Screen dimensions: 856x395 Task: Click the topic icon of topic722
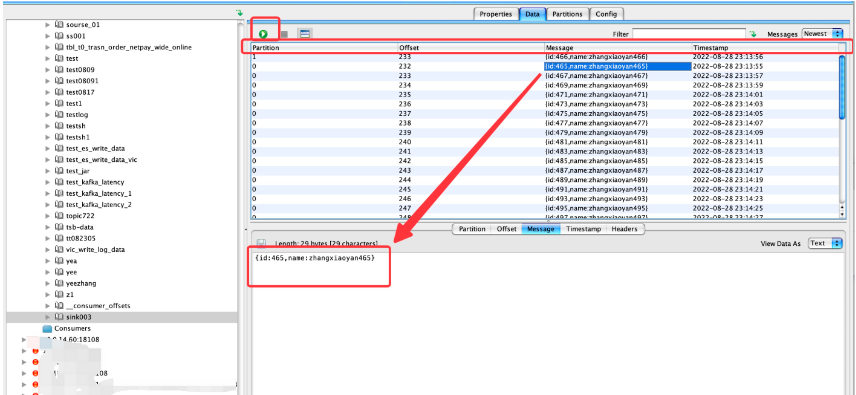60,216
